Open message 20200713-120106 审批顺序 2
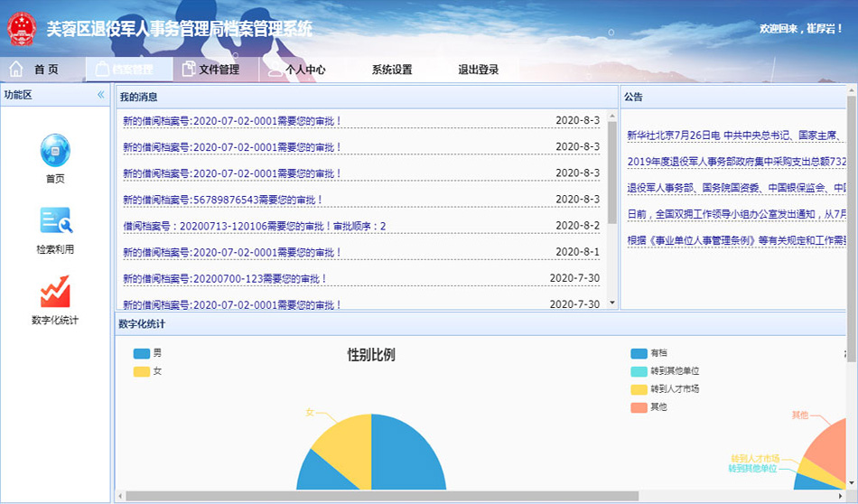This screenshot has width=858, height=504. click(255, 226)
